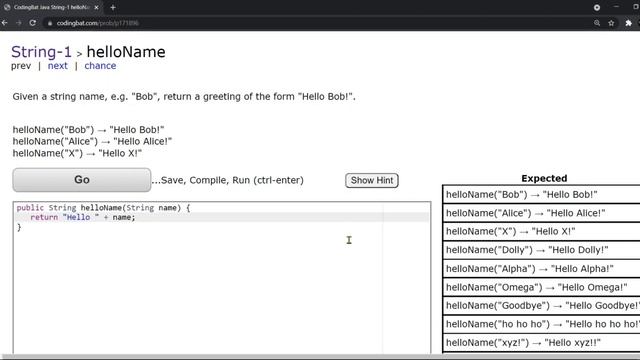Click expected row helloName("Bob")
This screenshot has width=640, height=360.
point(541,195)
